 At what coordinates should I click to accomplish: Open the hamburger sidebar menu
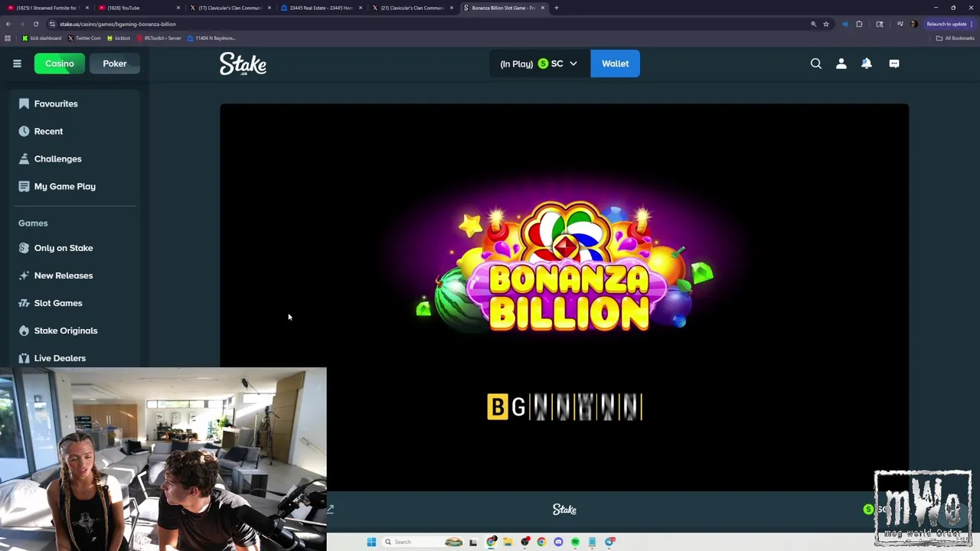pos(17,64)
